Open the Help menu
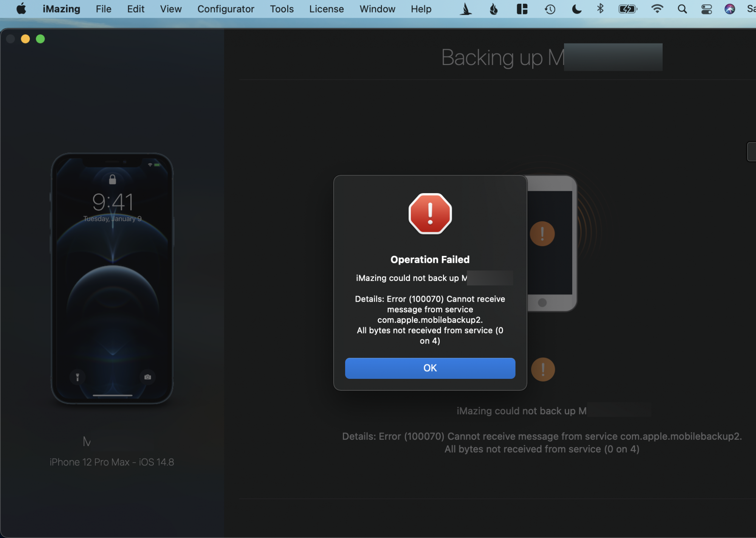 tap(421, 9)
